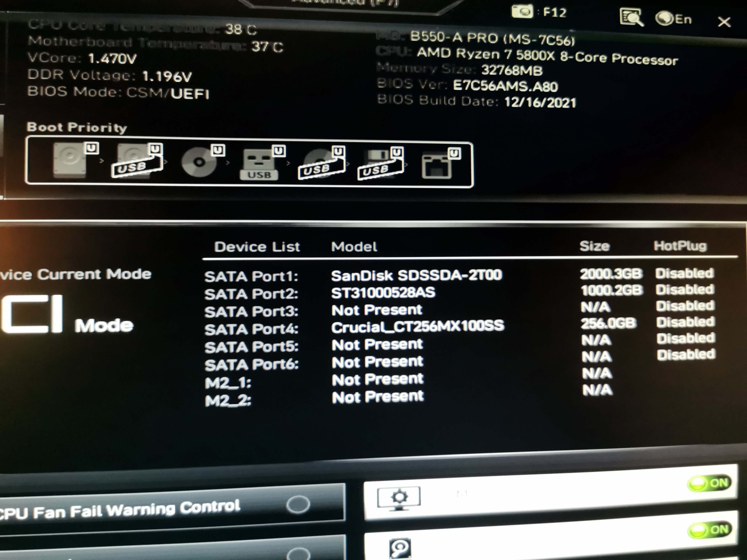Click the SATA Port4 HotPlug Disabled value
Image resolution: width=747 pixels, height=560 pixels.
[x=686, y=322]
